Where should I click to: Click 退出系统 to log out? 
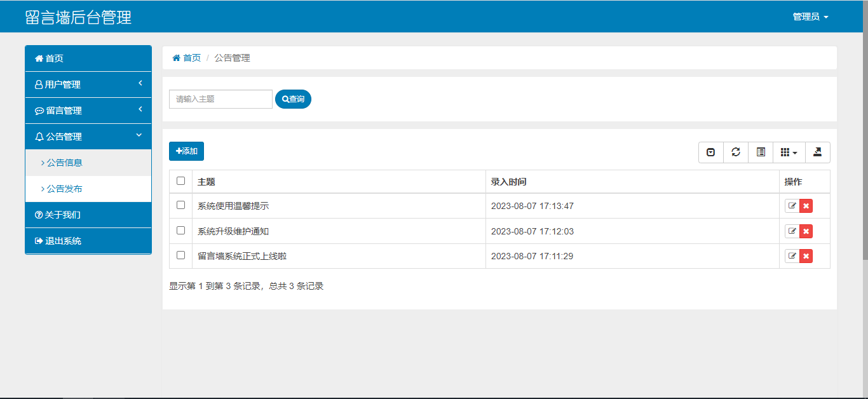click(x=88, y=241)
